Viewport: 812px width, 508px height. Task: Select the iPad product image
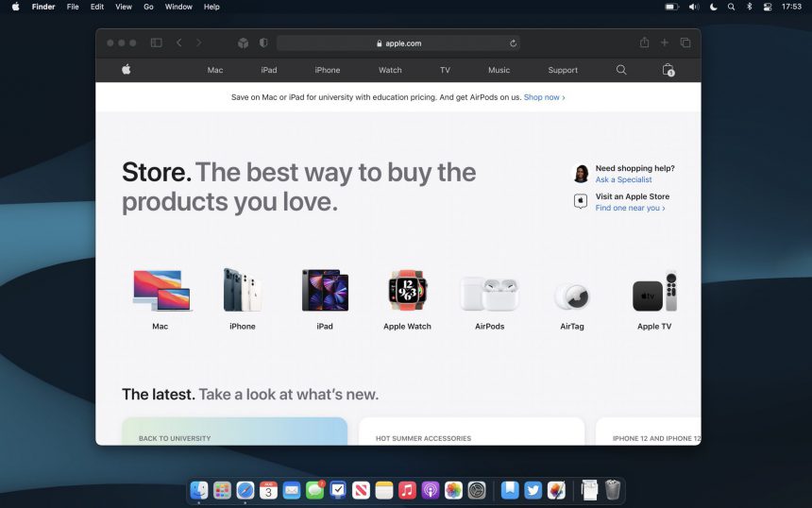325,291
